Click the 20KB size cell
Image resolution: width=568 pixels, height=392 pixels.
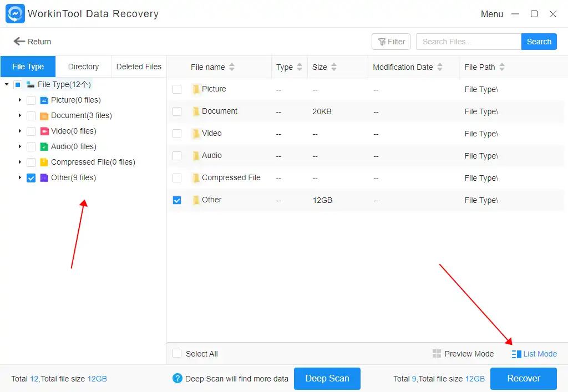[322, 111]
